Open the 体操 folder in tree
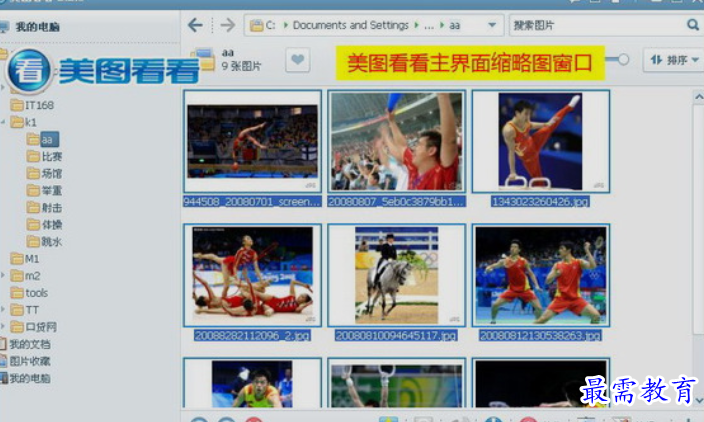Screen dimensions: 704x422 coord(44,224)
